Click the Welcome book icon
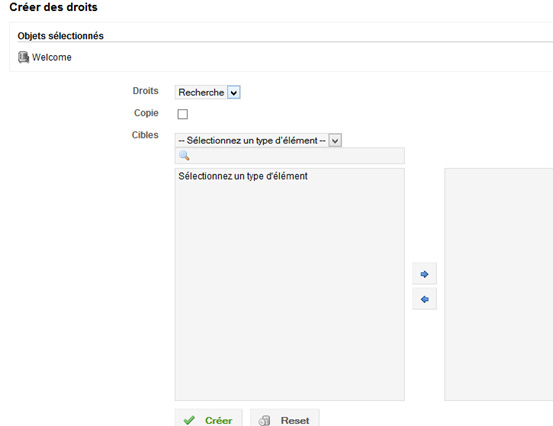Viewport: 553px width, 426px height. (23, 57)
